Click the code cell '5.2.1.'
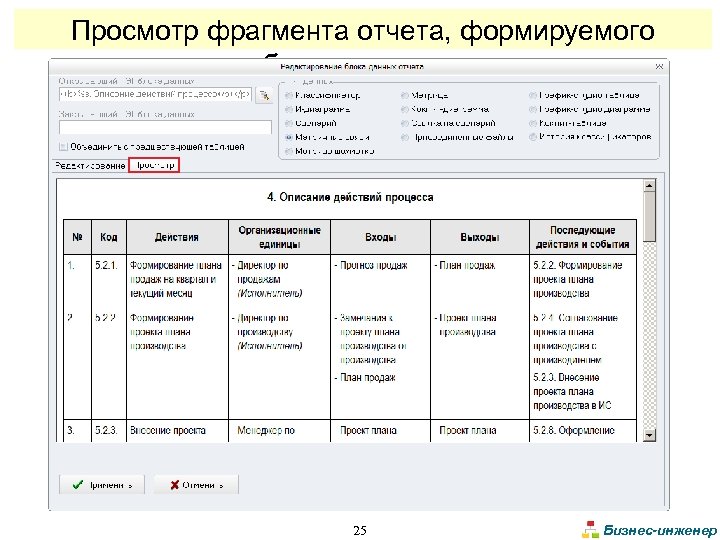 [x=106, y=265]
